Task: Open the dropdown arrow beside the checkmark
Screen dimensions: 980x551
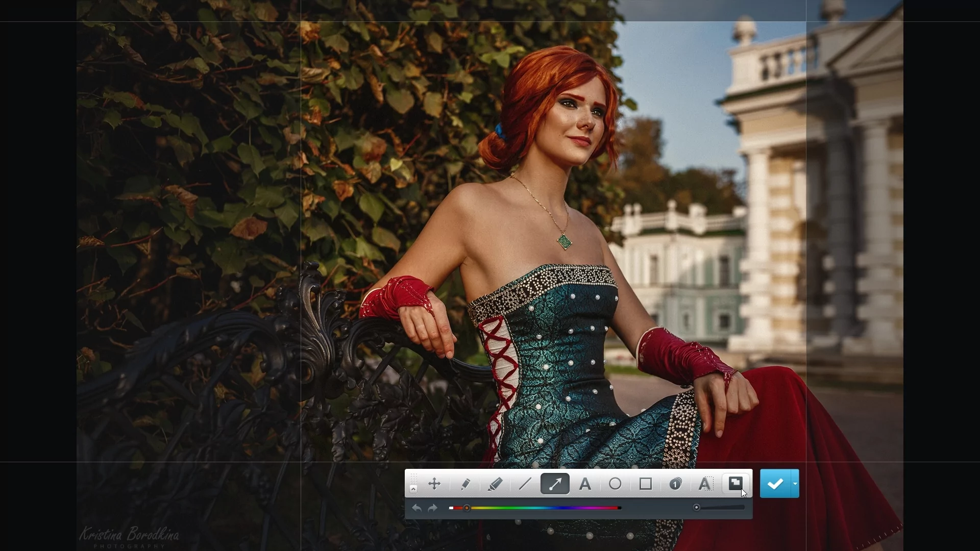Action: coord(795,484)
